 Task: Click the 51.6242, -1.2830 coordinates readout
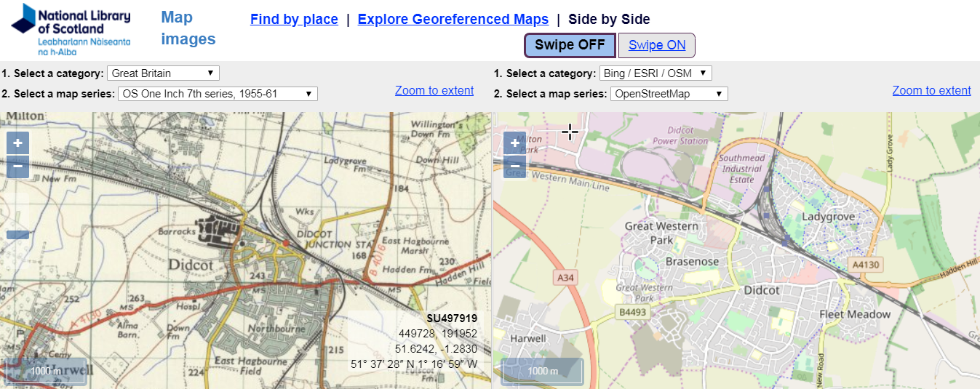point(439,349)
